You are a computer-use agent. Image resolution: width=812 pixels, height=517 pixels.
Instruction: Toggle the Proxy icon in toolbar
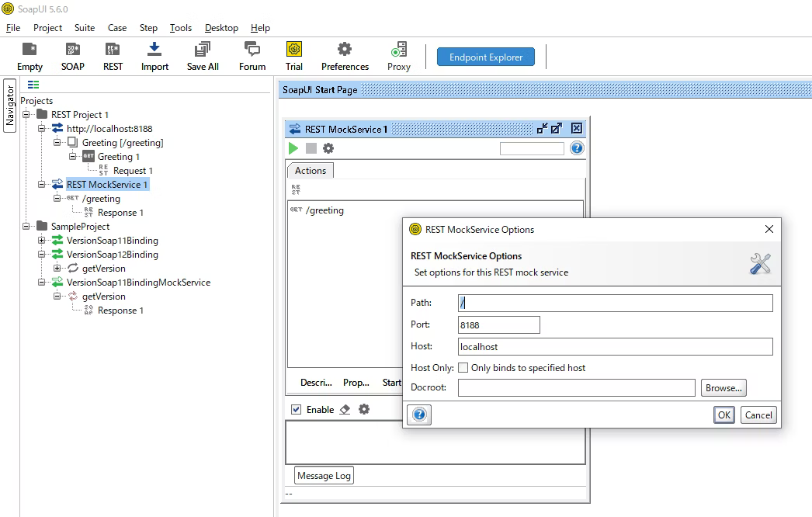click(399, 50)
